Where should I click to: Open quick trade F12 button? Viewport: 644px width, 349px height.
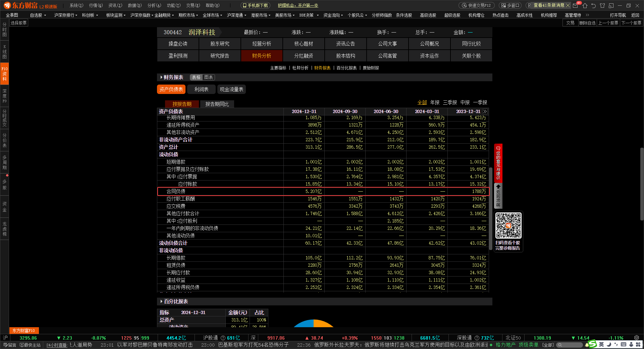tap(476, 5)
